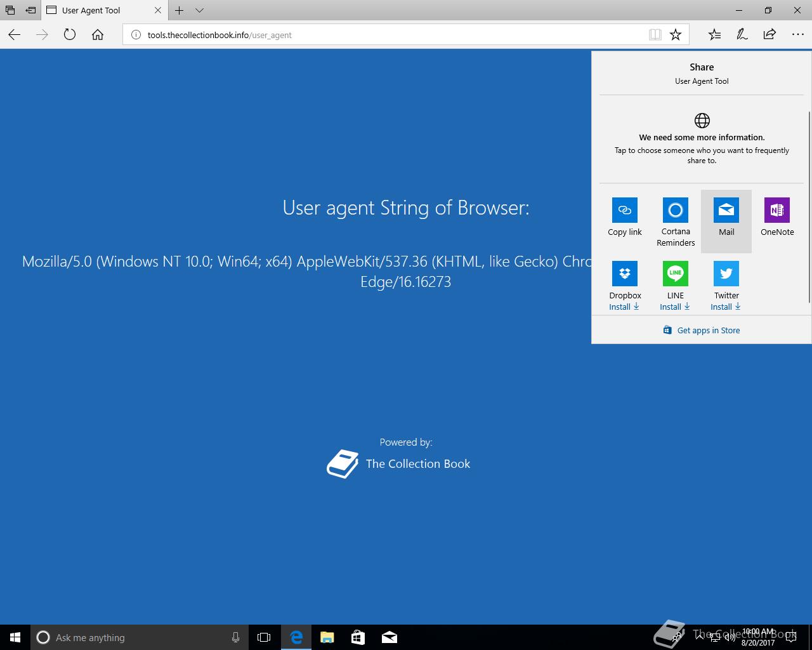The height and width of the screenshot is (650, 812).
Task: Click the site information icon in address bar
Action: (x=135, y=35)
